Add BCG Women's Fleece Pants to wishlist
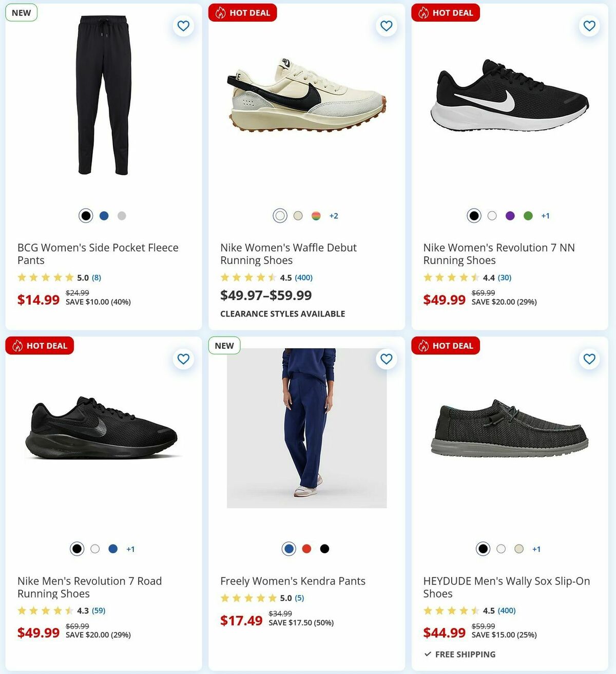 [183, 26]
